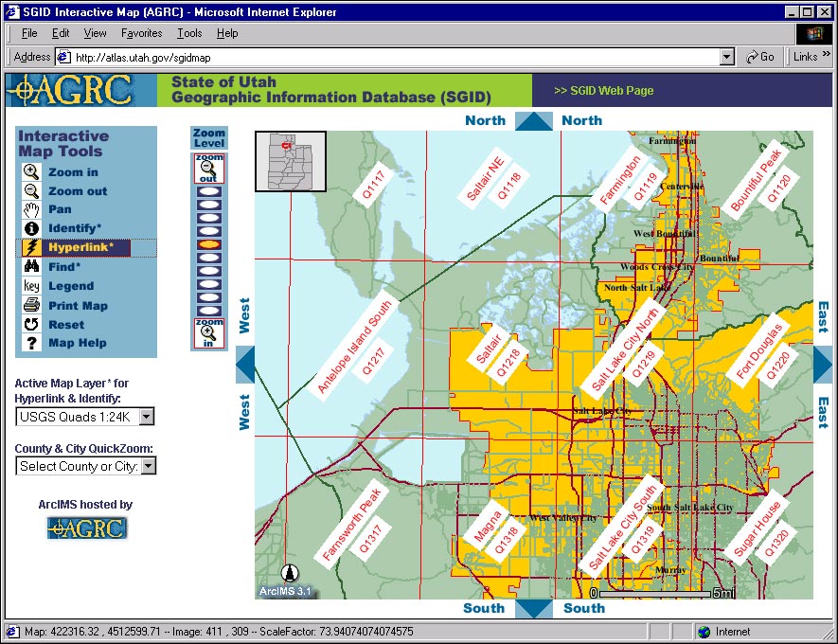838x644 pixels.
Task: Open the Map Help question mark icon
Action: [31, 343]
